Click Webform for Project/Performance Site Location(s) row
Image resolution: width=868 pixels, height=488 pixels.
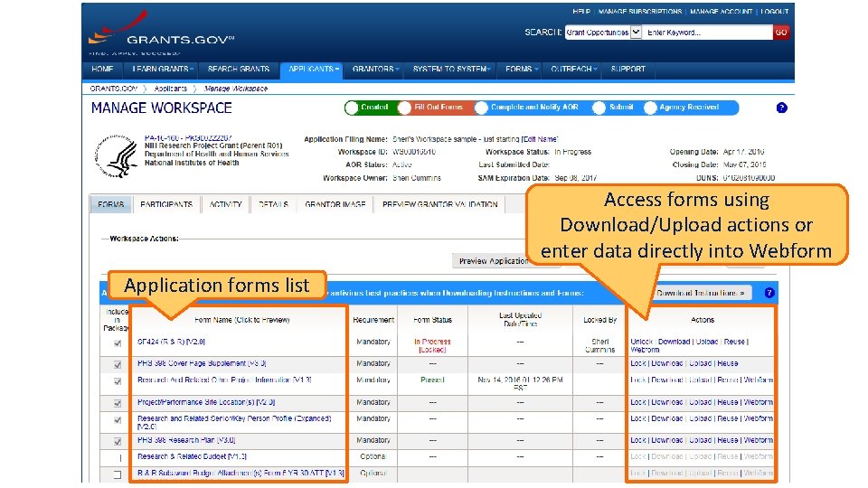coord(758,402)
